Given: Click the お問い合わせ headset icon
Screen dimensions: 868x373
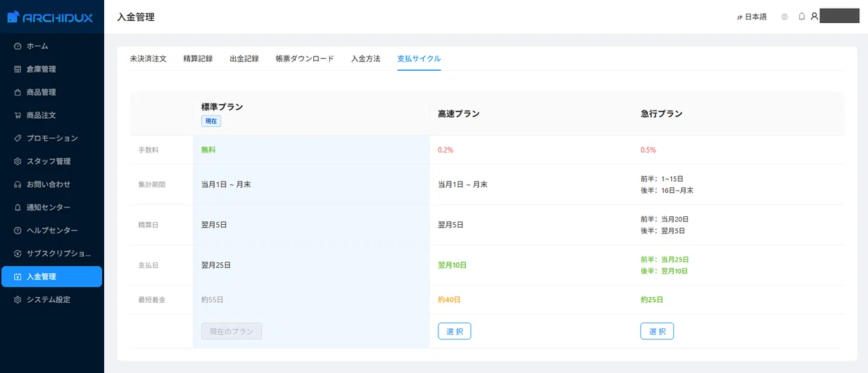Looking at the screenshot, I should [x=17, y=184].
